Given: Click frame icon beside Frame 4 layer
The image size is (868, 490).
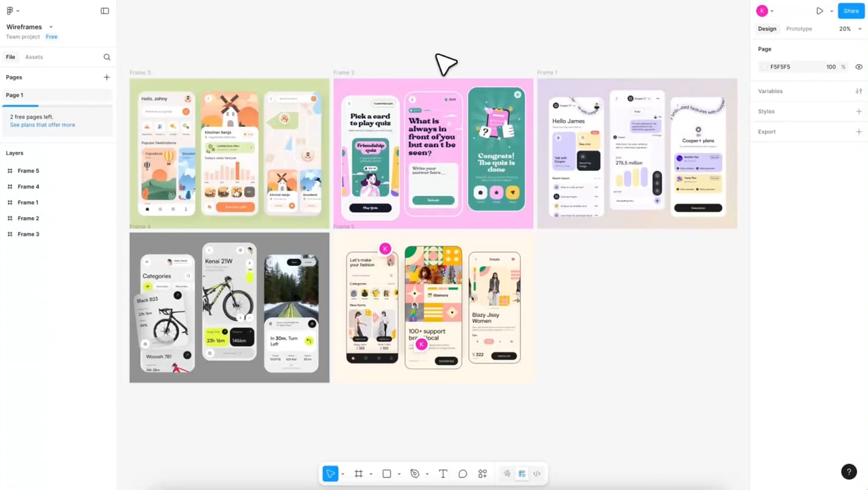Looking at the screenshot, I should (x=9, y=187).
